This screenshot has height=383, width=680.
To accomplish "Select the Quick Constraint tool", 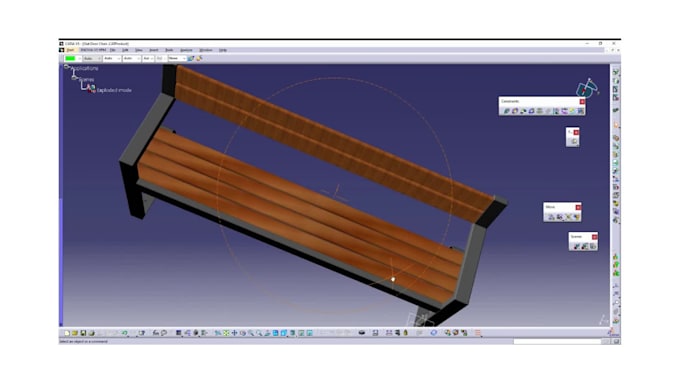I will (x=556, y=111).
